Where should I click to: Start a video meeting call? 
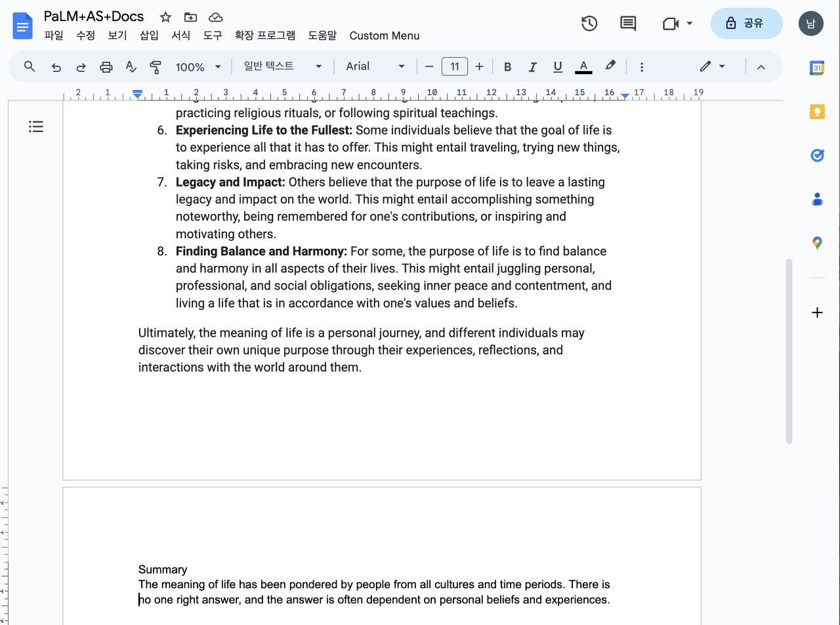(x=670, y=24)
